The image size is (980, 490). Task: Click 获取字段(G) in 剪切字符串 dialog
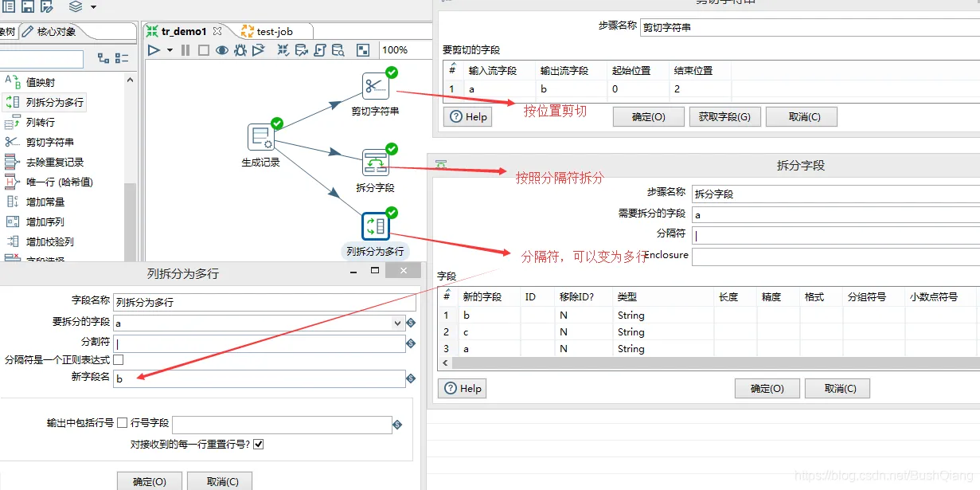coord(724,116)
